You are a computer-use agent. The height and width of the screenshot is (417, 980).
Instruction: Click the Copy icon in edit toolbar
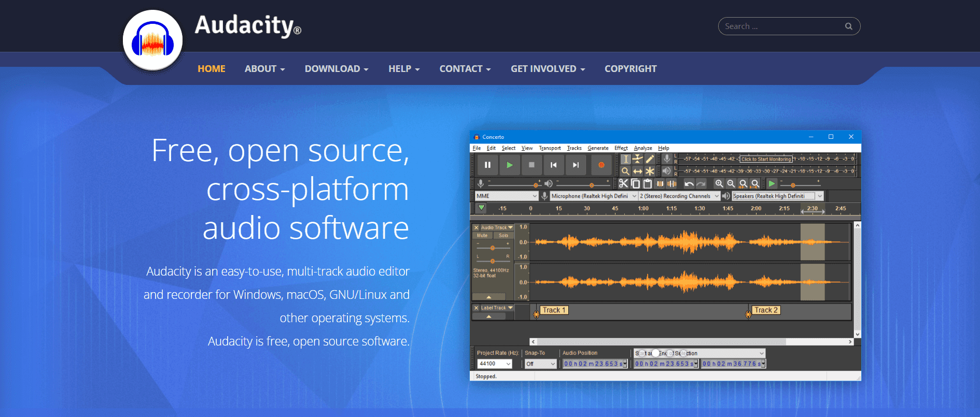coord(636,183)
